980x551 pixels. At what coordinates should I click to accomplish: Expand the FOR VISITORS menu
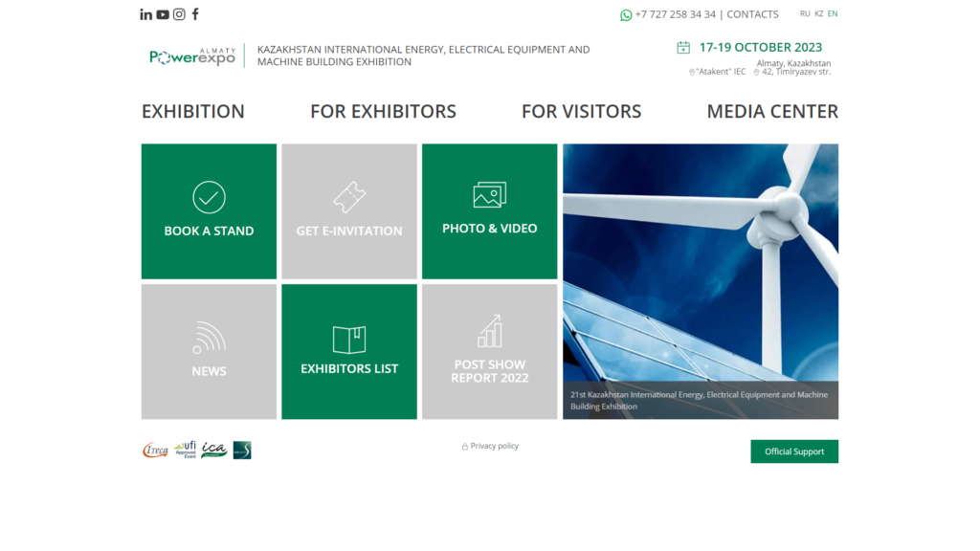click(580, 111)
